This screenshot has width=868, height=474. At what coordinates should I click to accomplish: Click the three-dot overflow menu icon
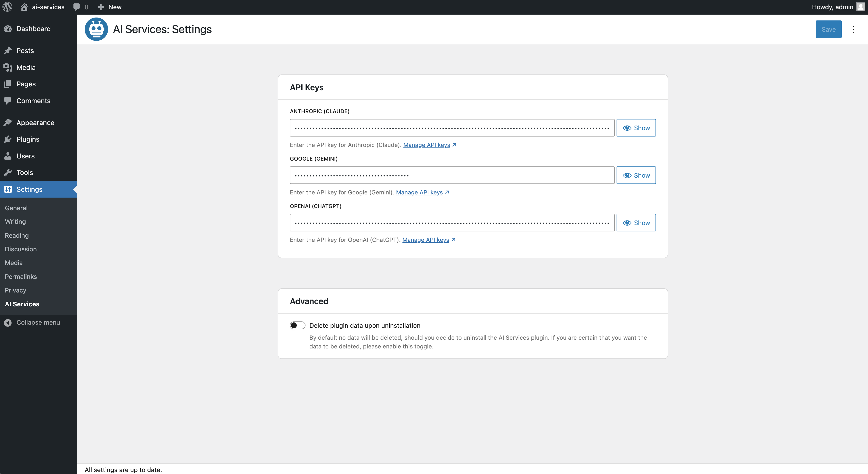point(853,29)
